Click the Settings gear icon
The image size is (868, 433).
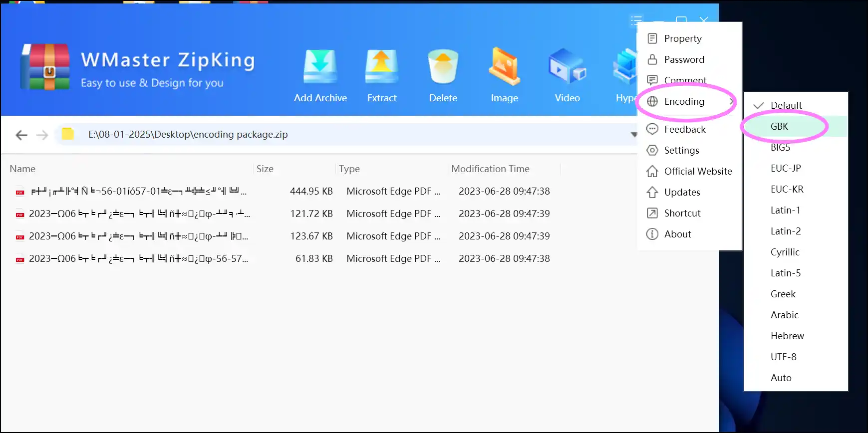(652, 150)
